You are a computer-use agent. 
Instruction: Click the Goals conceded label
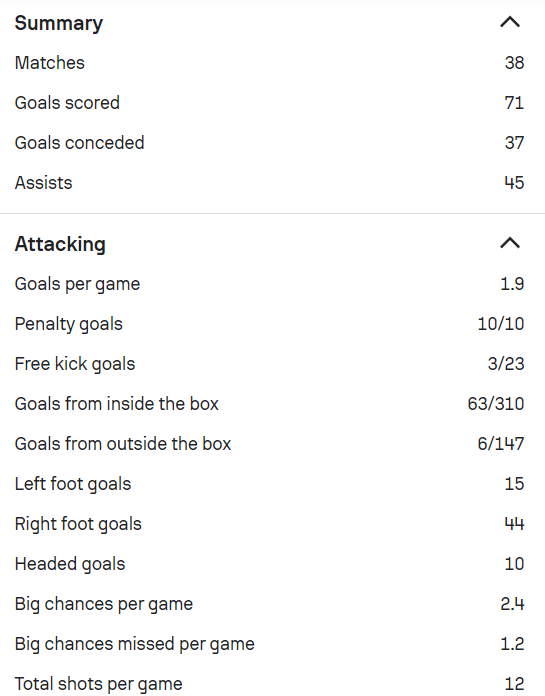79,142
